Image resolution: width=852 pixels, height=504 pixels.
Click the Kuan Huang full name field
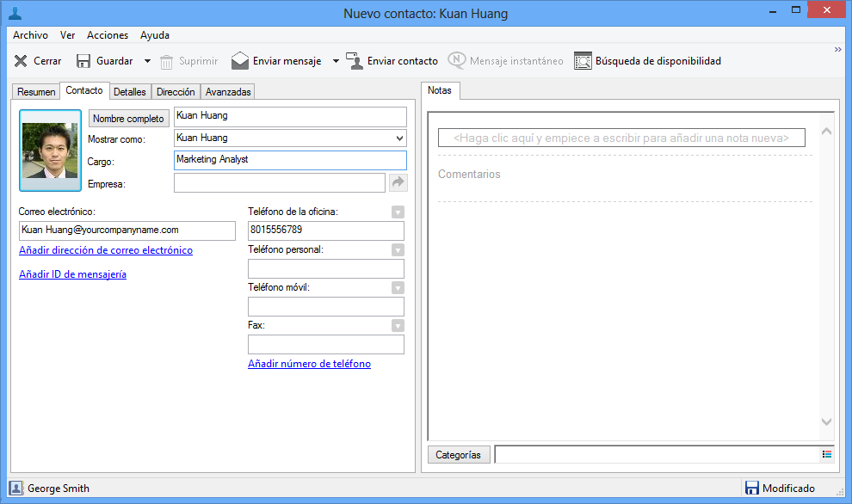[290, 117]
